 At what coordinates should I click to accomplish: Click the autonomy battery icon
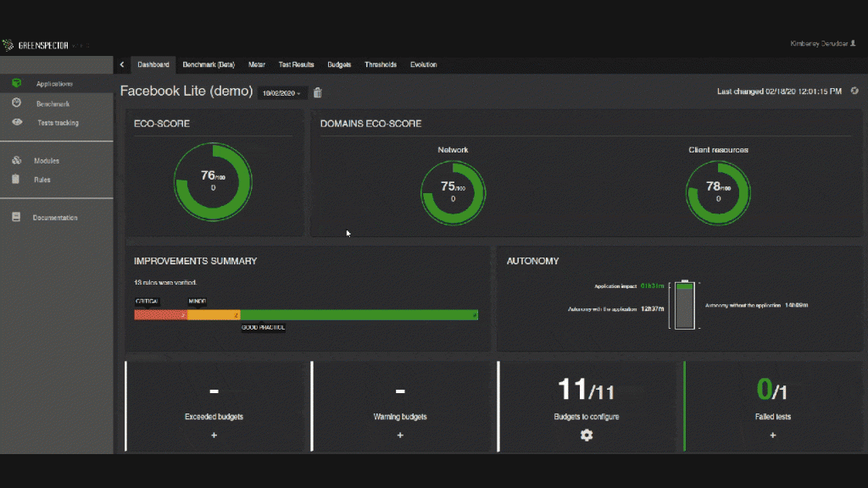coord(685,304)
